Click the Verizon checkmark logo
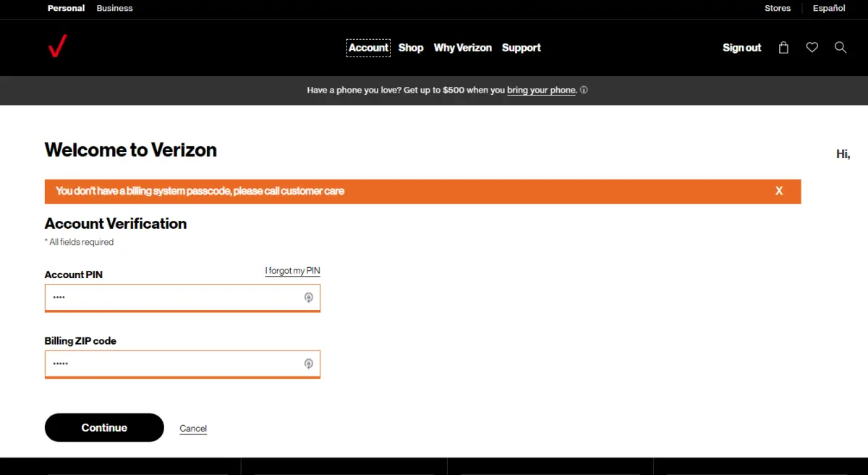This screenshot has height=475, width=868. 57,46
